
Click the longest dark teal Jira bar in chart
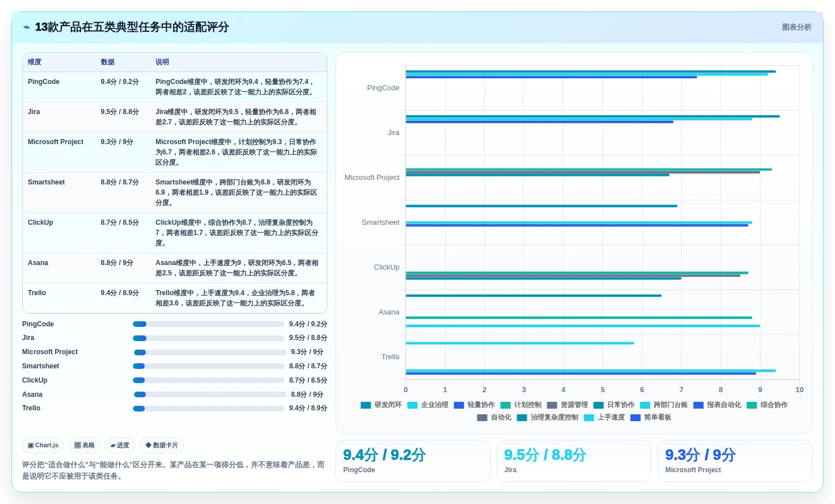tap(593, 116)
